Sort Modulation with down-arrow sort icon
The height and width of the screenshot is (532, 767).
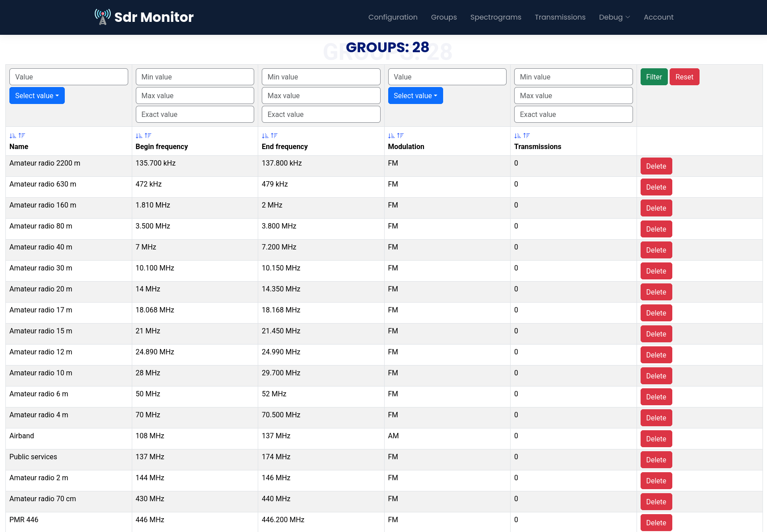pyautogui.click(x=391, y=136)
